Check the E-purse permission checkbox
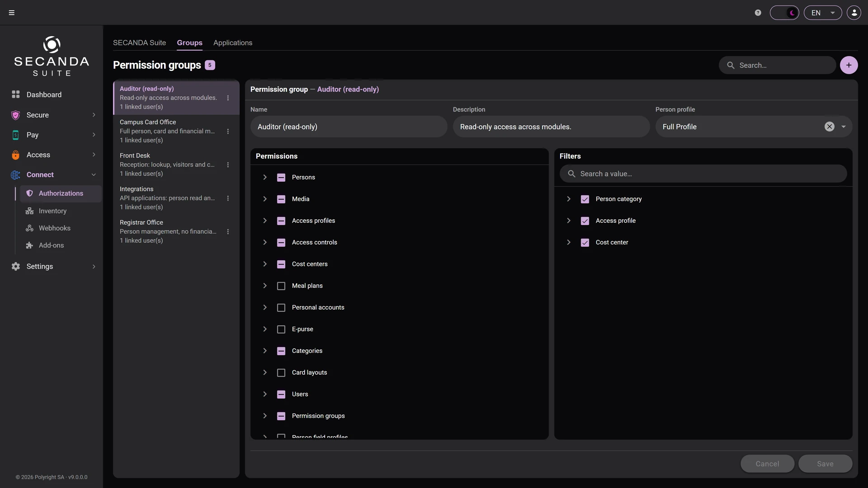 click(281, 329)
